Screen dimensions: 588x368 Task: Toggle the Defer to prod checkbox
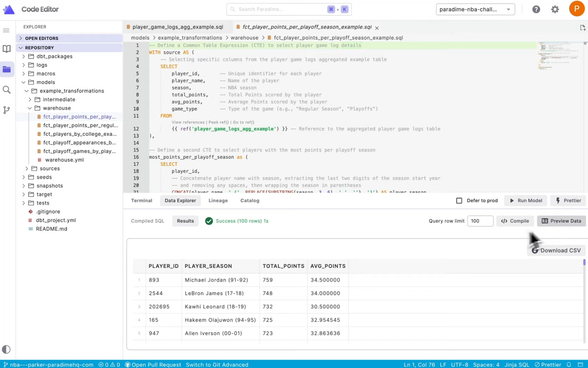tap(459, 201)
